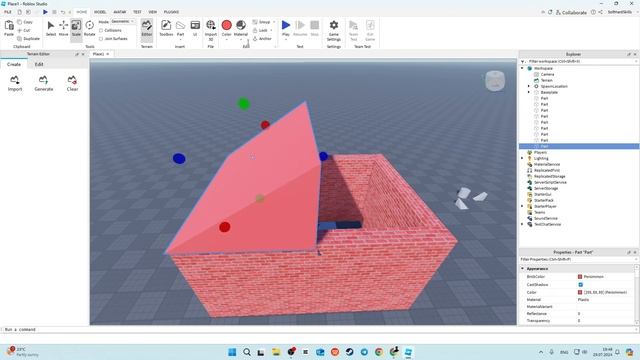Open the Terrain Editor
The height and width of the screenshot is (360, 640).
[147, 29]
